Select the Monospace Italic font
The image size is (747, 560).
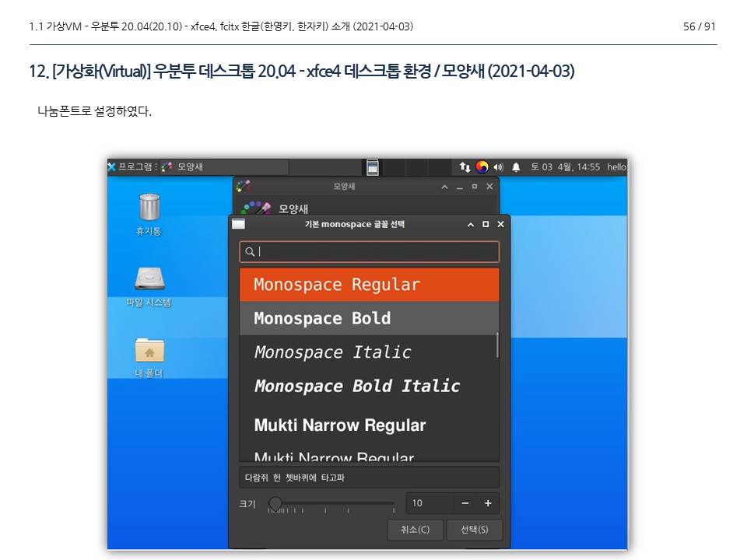tap(367, 352)
